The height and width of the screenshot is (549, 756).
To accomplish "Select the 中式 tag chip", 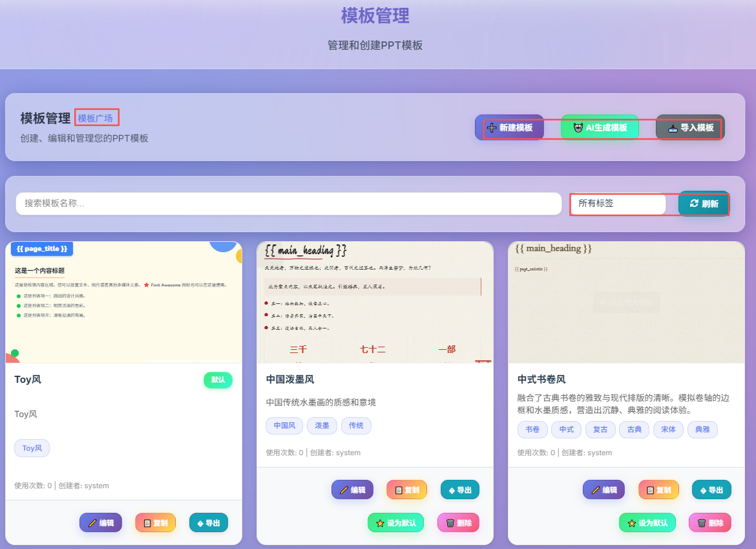I will (x=567, y=429).
